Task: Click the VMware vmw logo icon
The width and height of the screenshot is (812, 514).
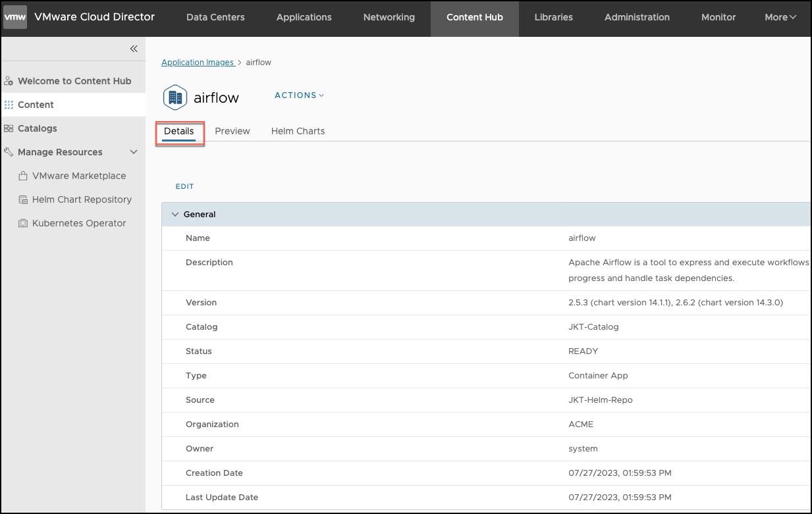Action: click(15, 17)
